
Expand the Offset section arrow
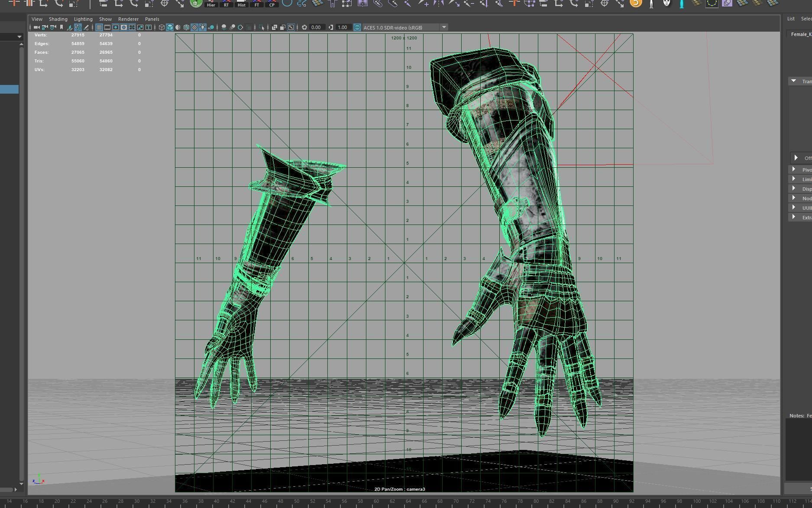[796, 158]
